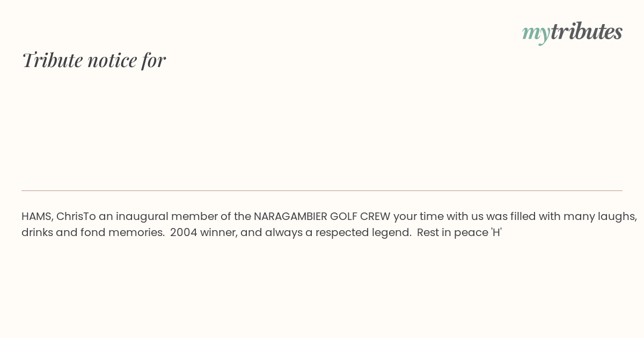Click the horizontal divider line
This screenshot has height=338, width=644.
point(322,190)
